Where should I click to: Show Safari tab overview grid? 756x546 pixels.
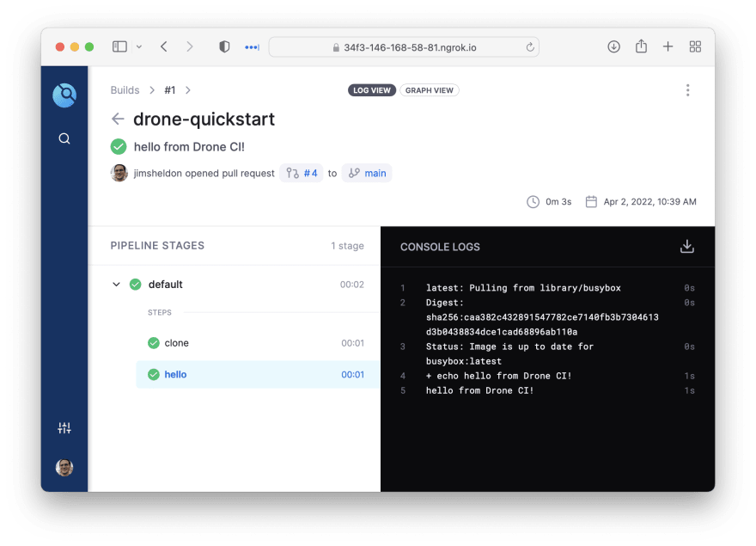click(695, 46)
